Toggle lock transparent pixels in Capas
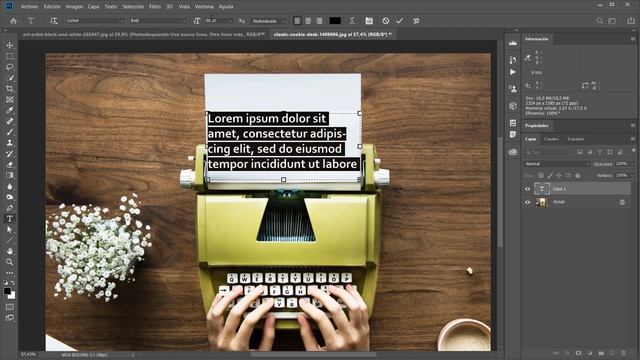640x360 pixels. pyautogui.click(x=541, y=176)
